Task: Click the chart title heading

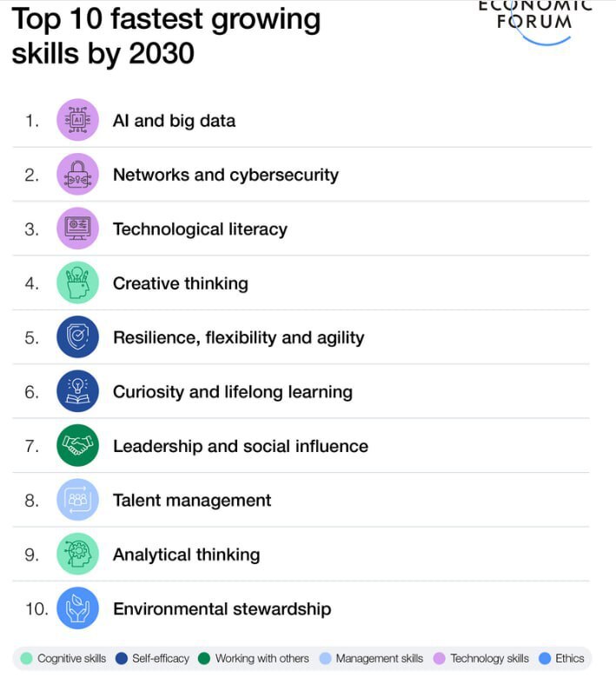Action: 165,35
